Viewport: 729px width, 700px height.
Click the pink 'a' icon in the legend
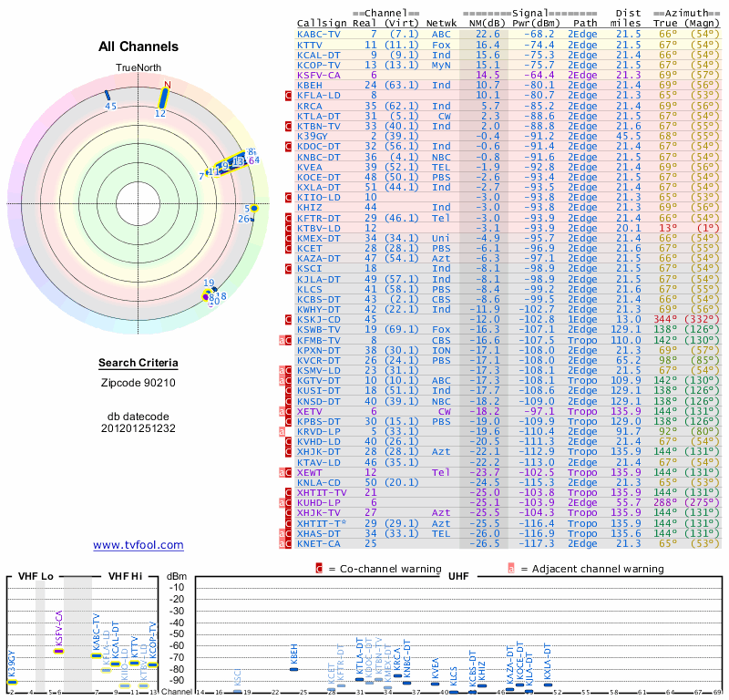tap(511, 569)
